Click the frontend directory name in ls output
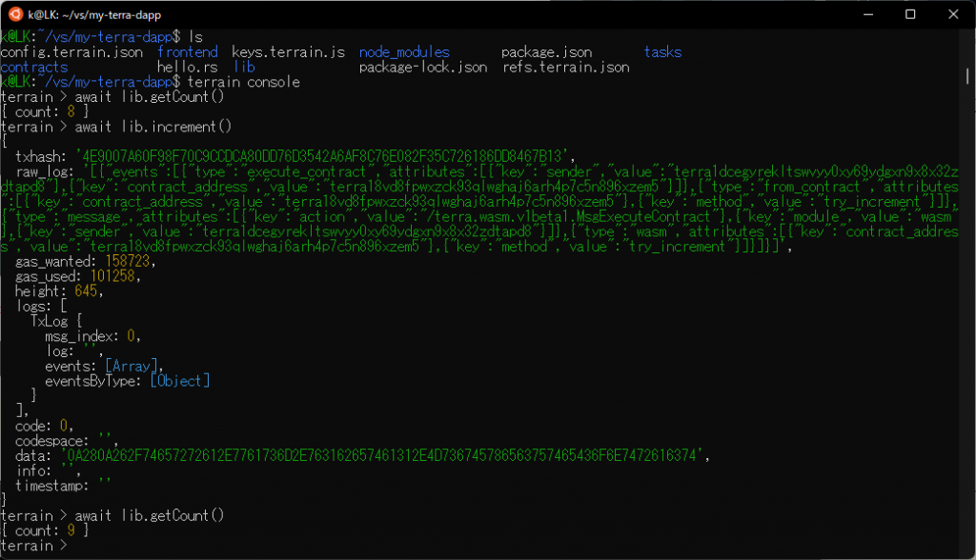 (187, 52)
